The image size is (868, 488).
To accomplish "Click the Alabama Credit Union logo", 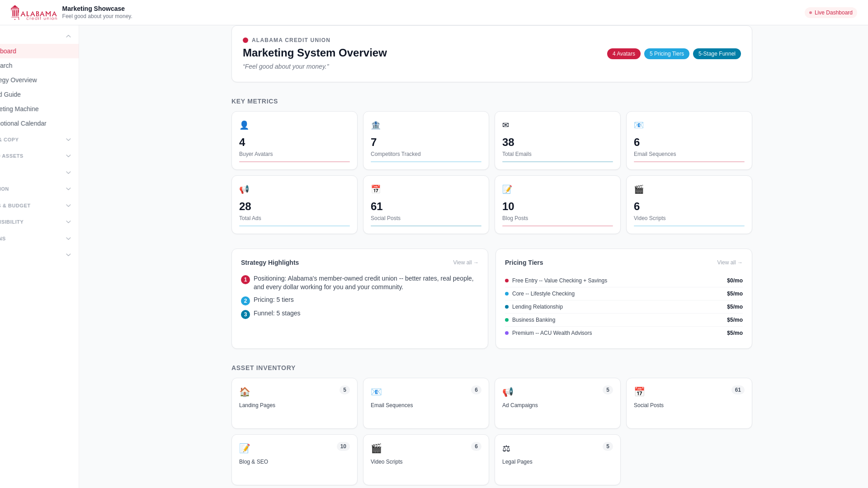I will pyautogui.click(x=34, y=13).
